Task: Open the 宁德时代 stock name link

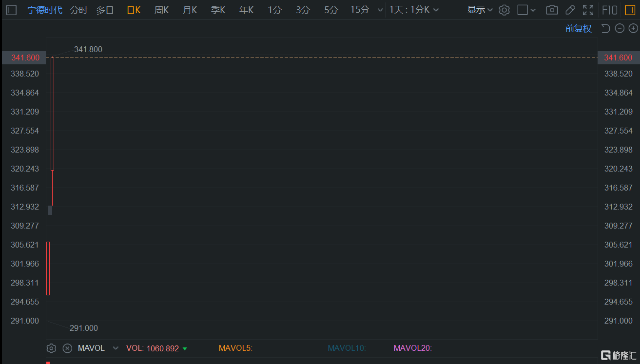Action: (45, 10)
